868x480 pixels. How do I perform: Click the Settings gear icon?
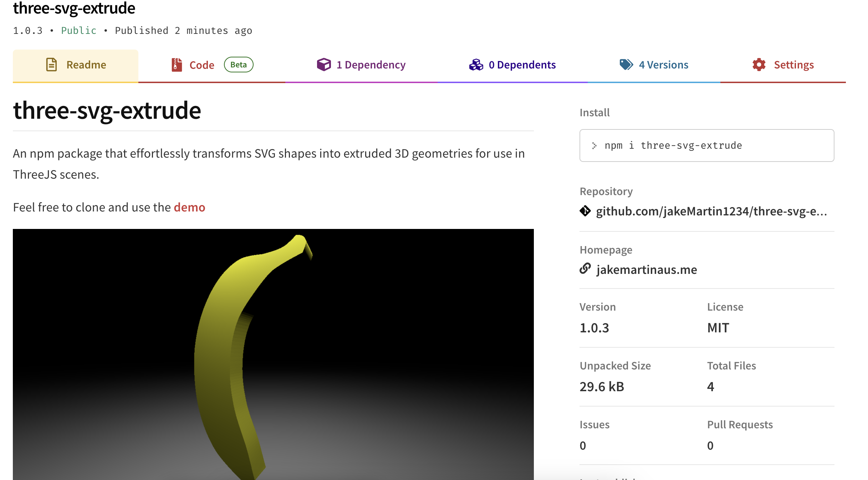click(x=759, y=65)
